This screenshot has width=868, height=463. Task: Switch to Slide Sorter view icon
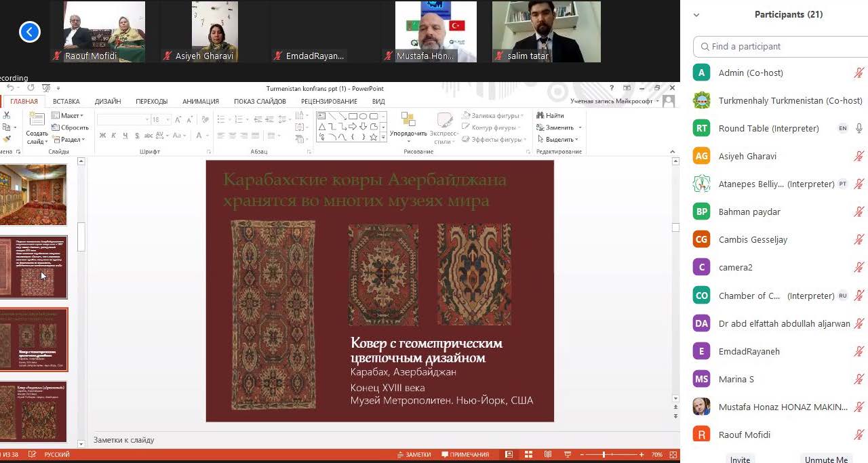pyautogui.click(x=528, y=454)
